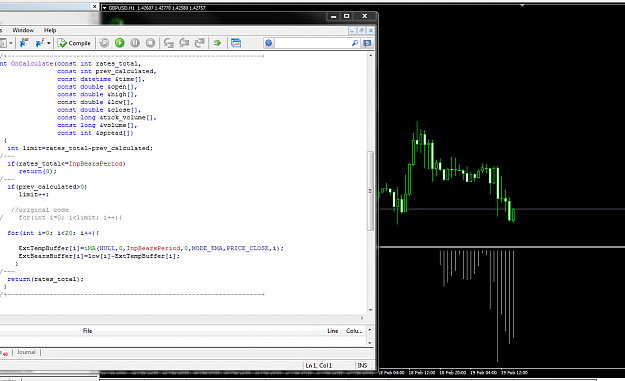Click the 'limit++;' line
Screen dimensions: 625x381
[33, 194]
